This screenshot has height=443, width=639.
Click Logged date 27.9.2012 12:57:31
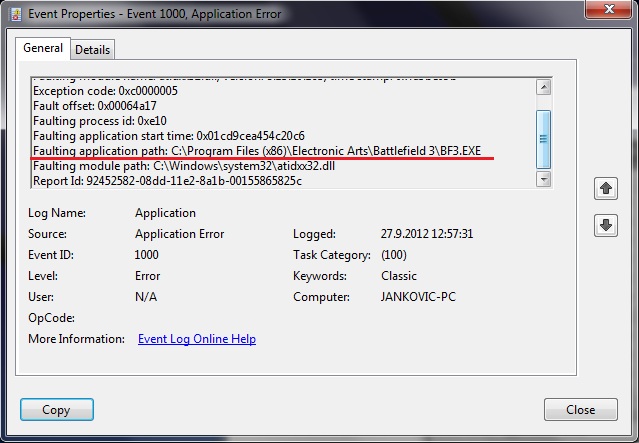click(427, 234)
